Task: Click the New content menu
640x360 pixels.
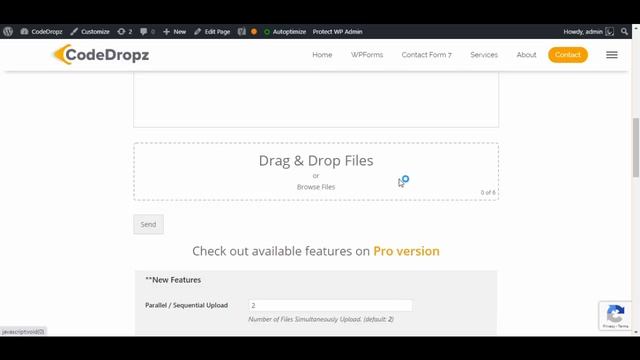Action: (174, 31)
